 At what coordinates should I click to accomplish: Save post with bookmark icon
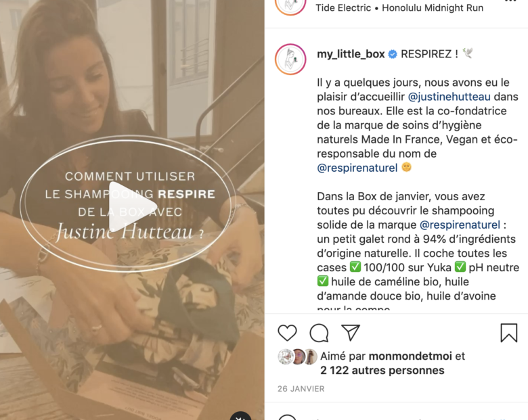(508, 333)
